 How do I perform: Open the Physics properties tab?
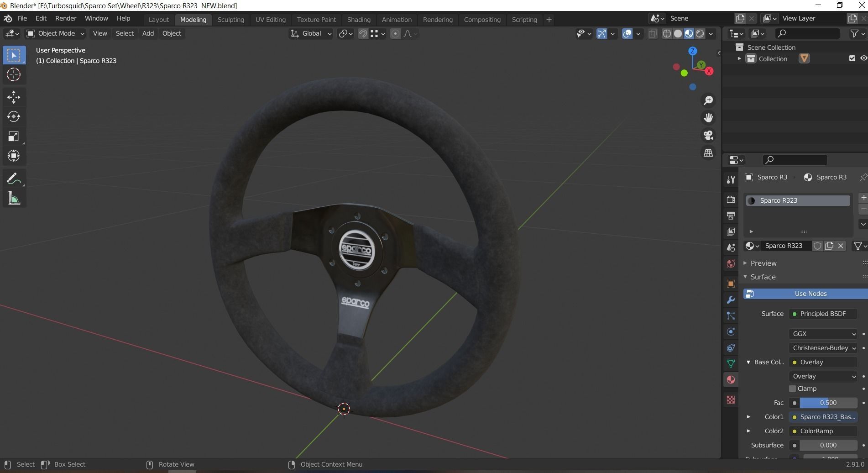731,331
